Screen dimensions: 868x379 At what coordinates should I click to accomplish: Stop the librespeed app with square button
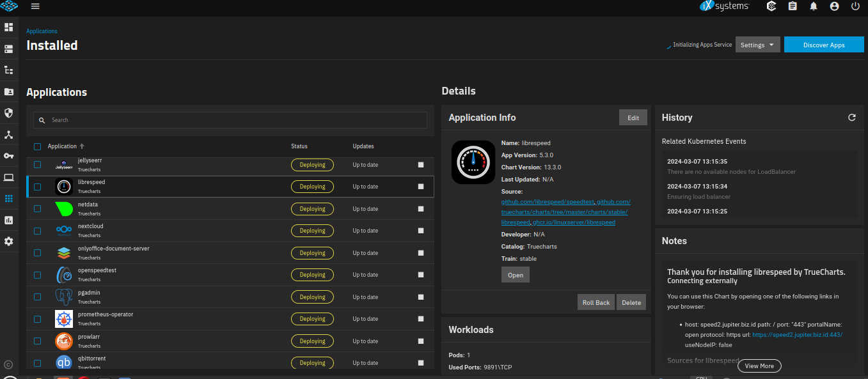pyautogui.click(x=421, y=187)
